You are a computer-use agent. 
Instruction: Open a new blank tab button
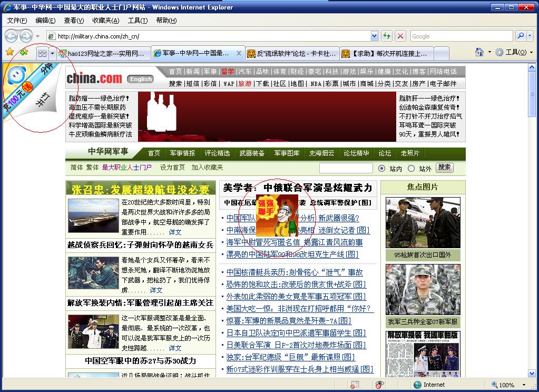442,53
